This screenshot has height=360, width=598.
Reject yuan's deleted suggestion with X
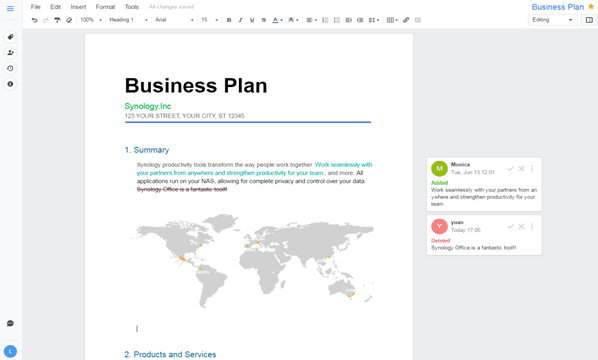521,227
